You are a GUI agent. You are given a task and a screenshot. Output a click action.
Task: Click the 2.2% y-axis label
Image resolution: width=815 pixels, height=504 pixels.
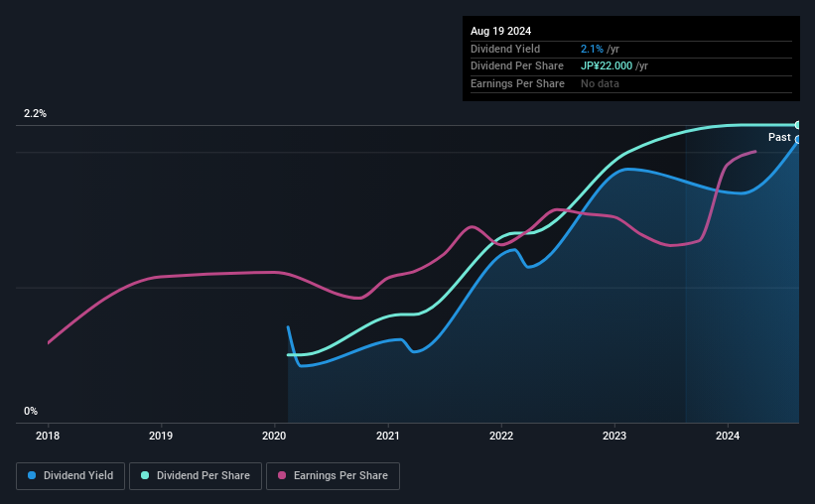click(35, 114)
